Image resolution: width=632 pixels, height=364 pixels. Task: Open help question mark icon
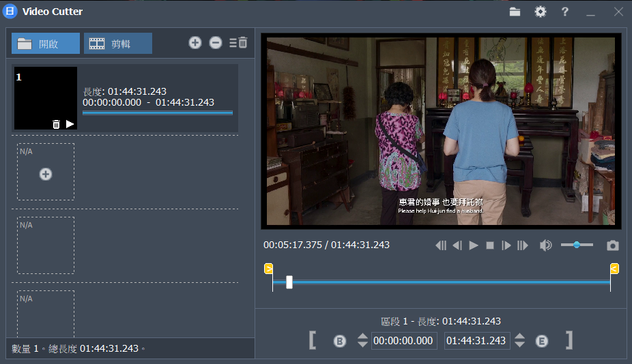(x=565, y=12)
